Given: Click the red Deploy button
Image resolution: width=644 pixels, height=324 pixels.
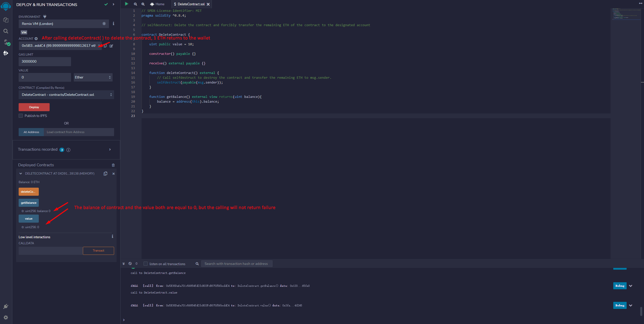Looking at the screenshot, I should pyautogui.click(x=34, y=107).
